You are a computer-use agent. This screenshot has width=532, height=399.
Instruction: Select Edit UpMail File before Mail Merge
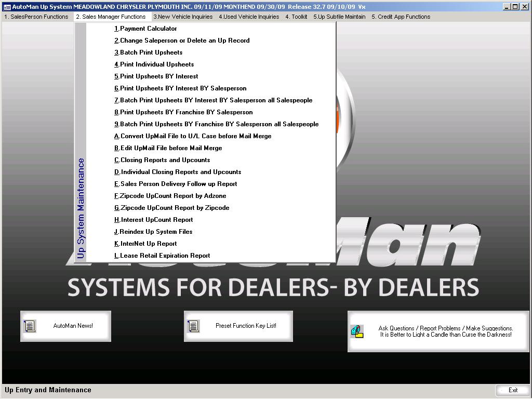(168, 148)
